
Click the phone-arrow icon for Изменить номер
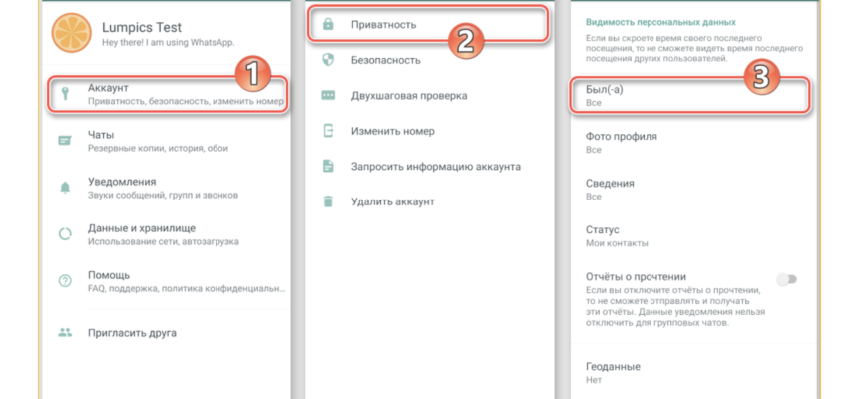click(x=329, y=131)
